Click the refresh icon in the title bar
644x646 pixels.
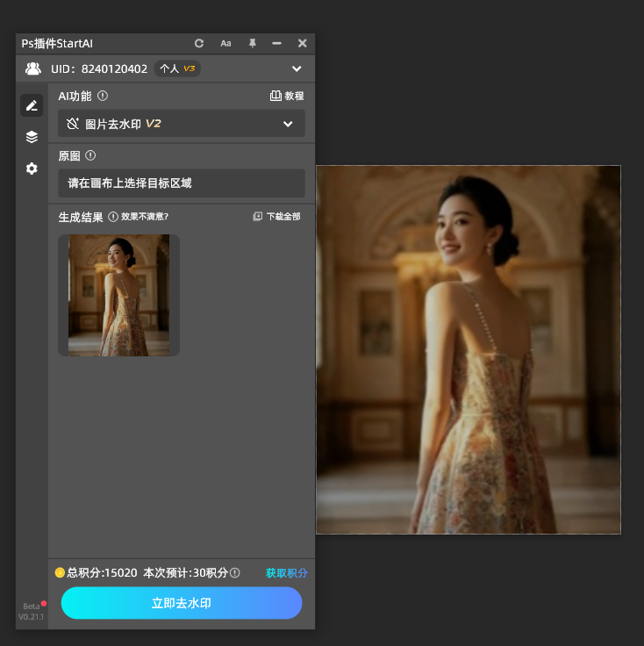199,43
